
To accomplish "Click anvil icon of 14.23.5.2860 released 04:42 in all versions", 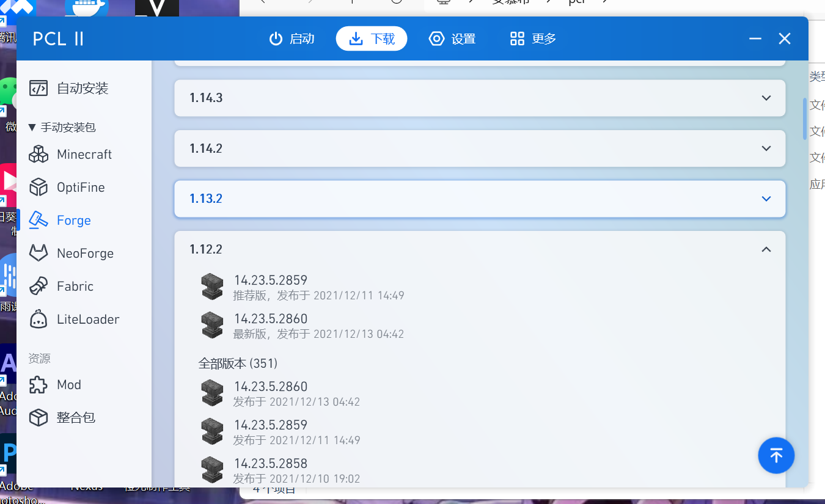I will [x=213, y=393].
